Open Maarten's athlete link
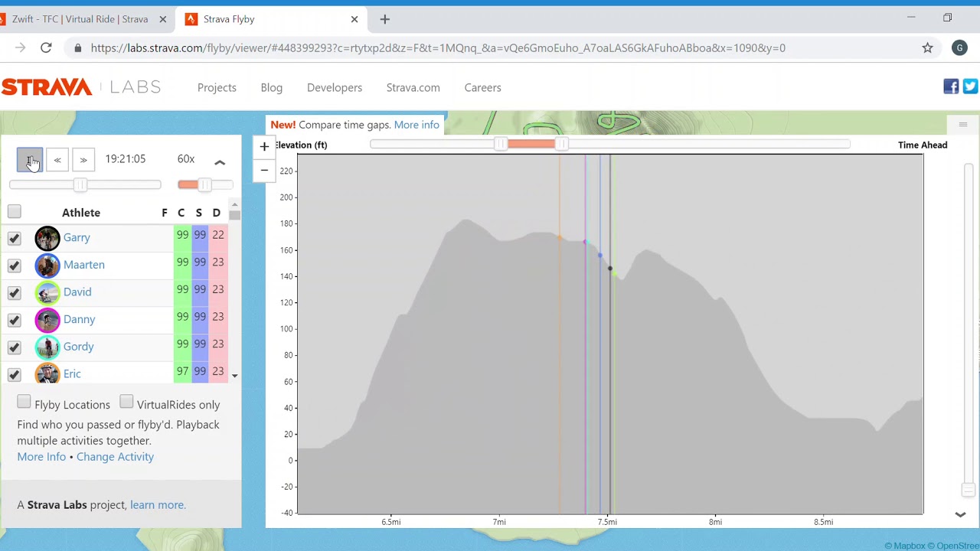The width and height of the screenshot is (980, 551). pyautogui.click(x=84, y=265)
